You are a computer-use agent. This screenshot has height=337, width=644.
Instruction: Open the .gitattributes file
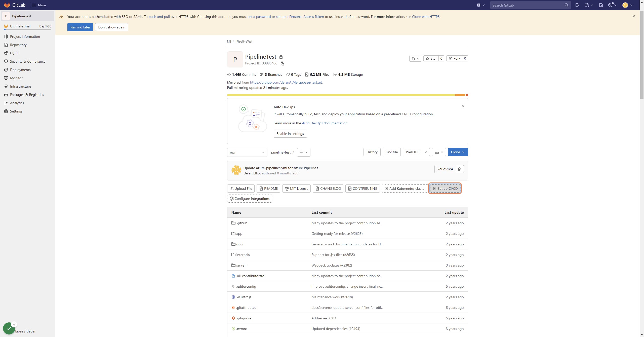click(x=246, y=308)
